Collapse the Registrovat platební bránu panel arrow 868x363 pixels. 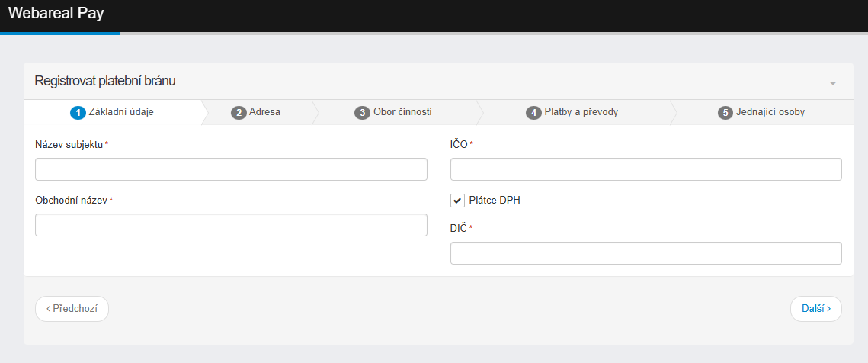pyautogui.click(x=832, y=82)
